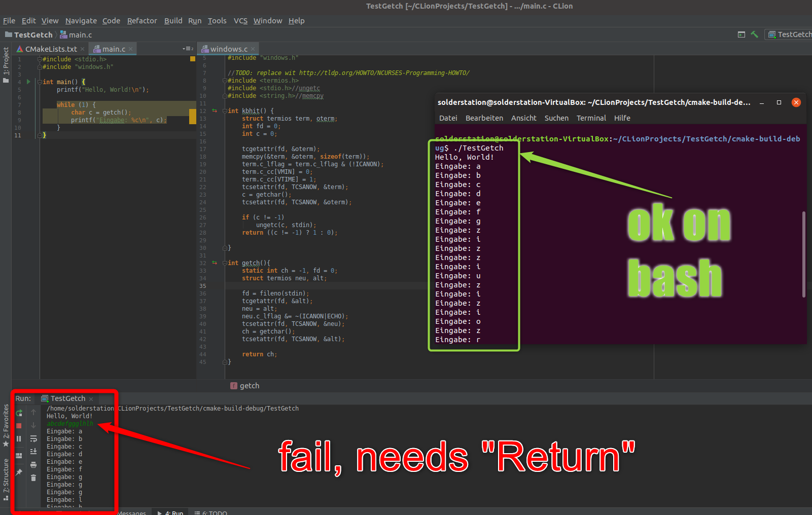
Task: Click the getch breadcrumb below editor
Action: coord(245,386)
